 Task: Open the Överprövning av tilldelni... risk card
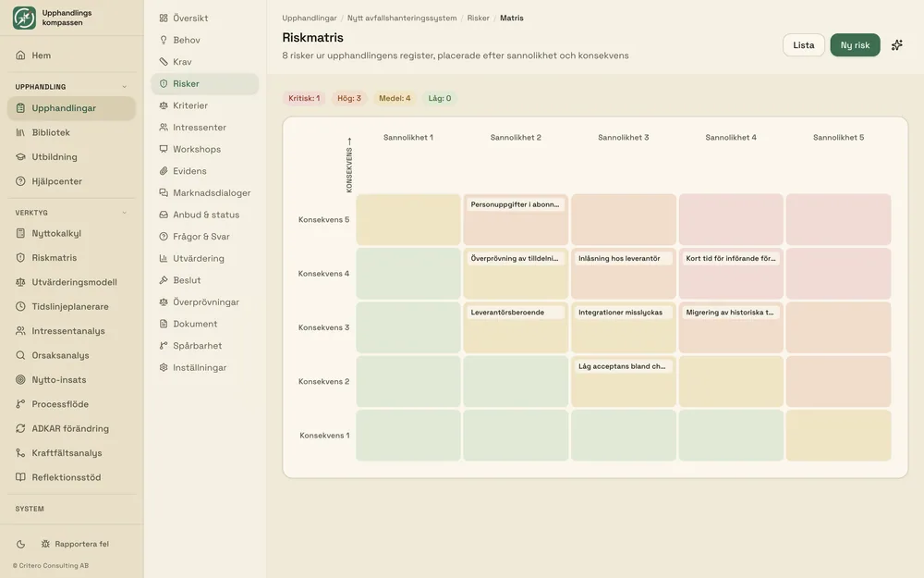(516, 258)
